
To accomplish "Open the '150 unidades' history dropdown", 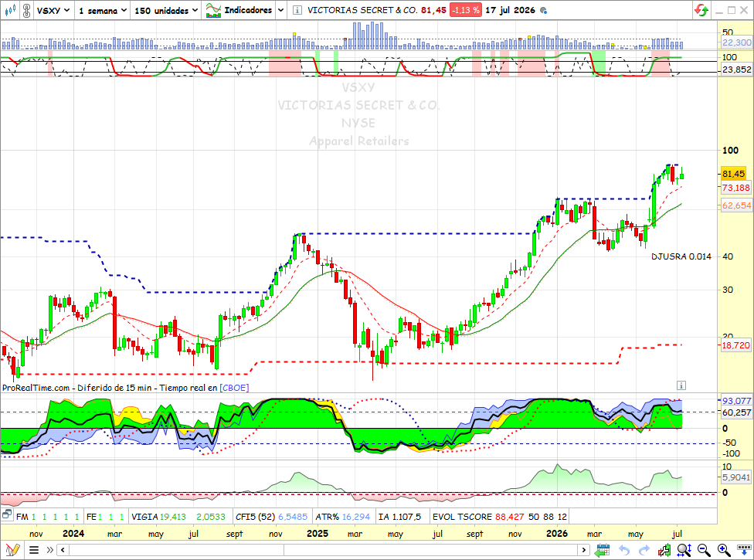I will pos(166,10).
